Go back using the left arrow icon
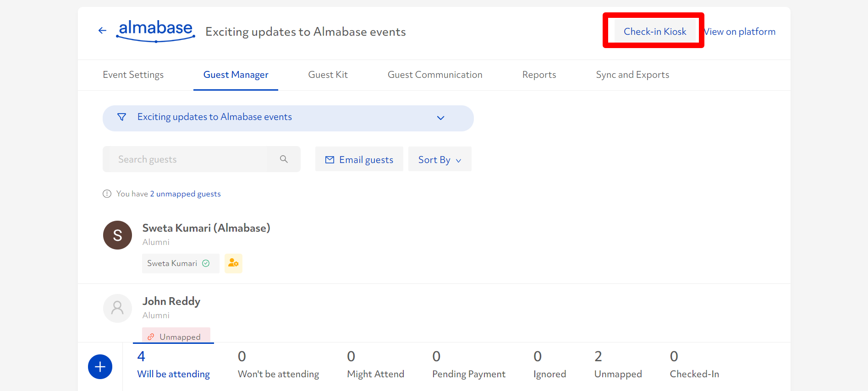This screenshot has height=391, width=868. pos(102,31)
